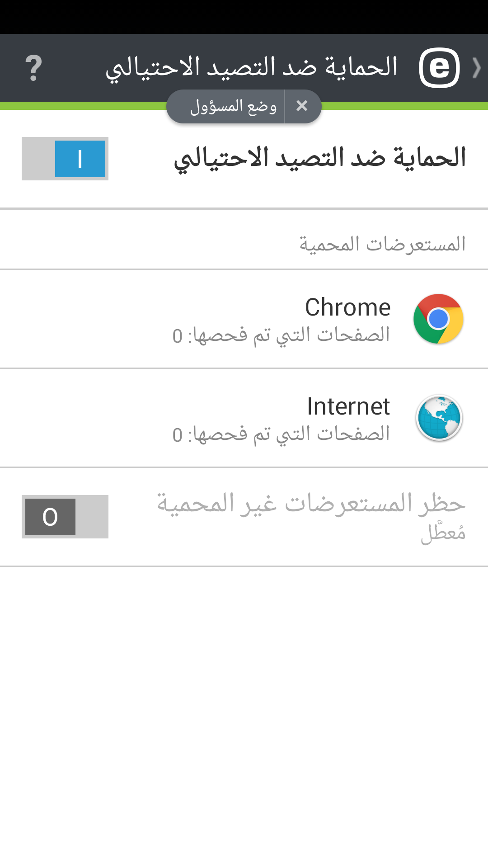Tap the header title الحماية ضد التصيد الاحتيالي

[251, 68]
